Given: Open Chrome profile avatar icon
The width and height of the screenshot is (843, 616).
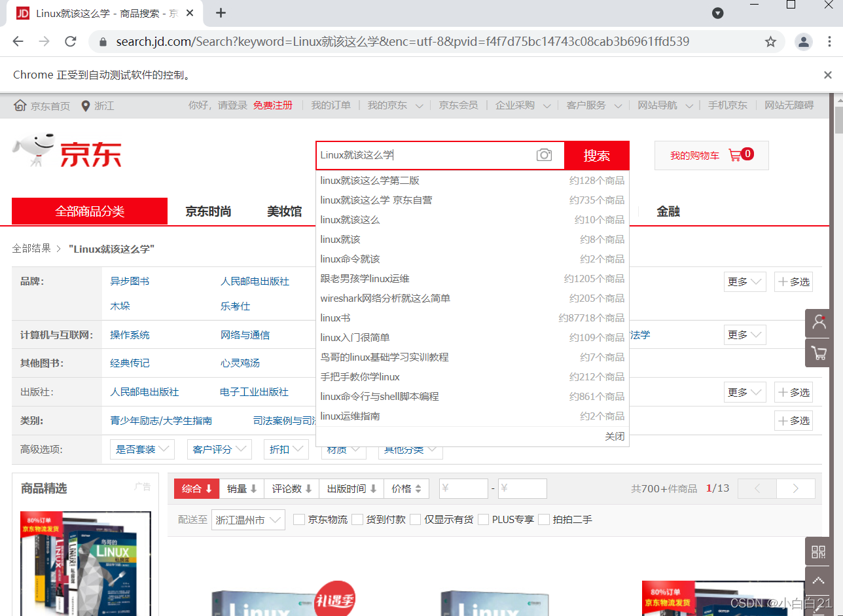Looking at the screenshot, I should point(803,42).
